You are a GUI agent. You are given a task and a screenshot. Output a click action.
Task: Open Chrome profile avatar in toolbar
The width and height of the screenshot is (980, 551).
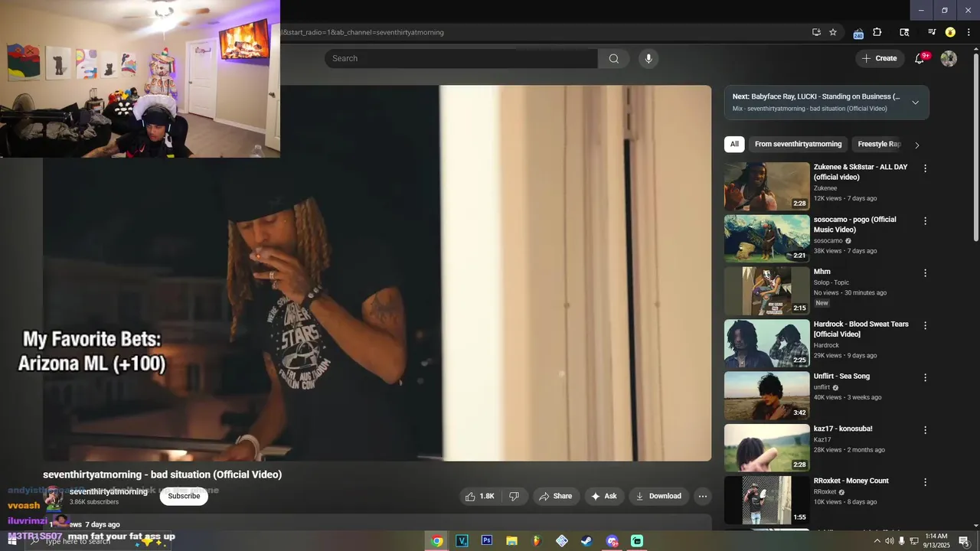(950, 32)
